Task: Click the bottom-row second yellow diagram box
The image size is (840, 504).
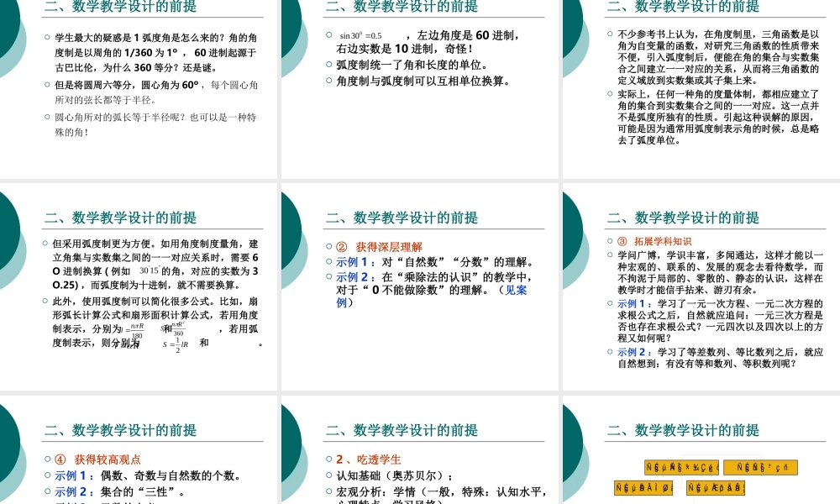Action: (717, 488)
